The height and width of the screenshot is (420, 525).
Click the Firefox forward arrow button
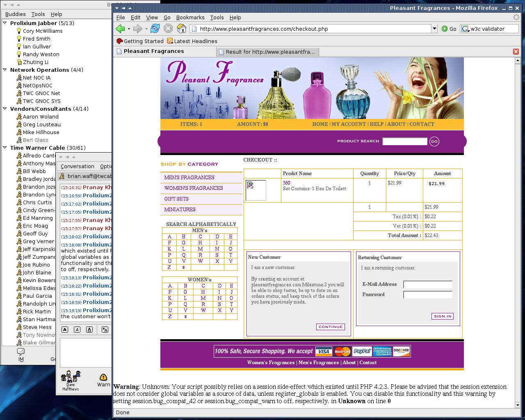(138, 29)
